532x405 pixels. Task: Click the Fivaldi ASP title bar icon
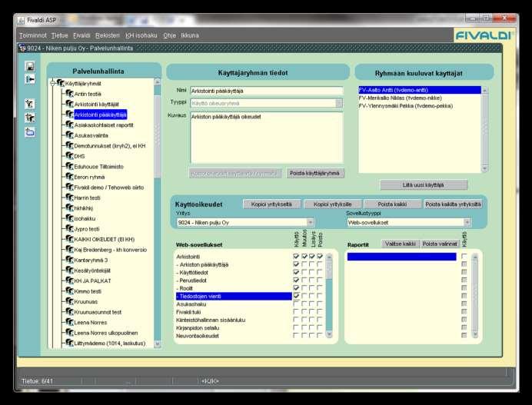click(x=21, y=20)
